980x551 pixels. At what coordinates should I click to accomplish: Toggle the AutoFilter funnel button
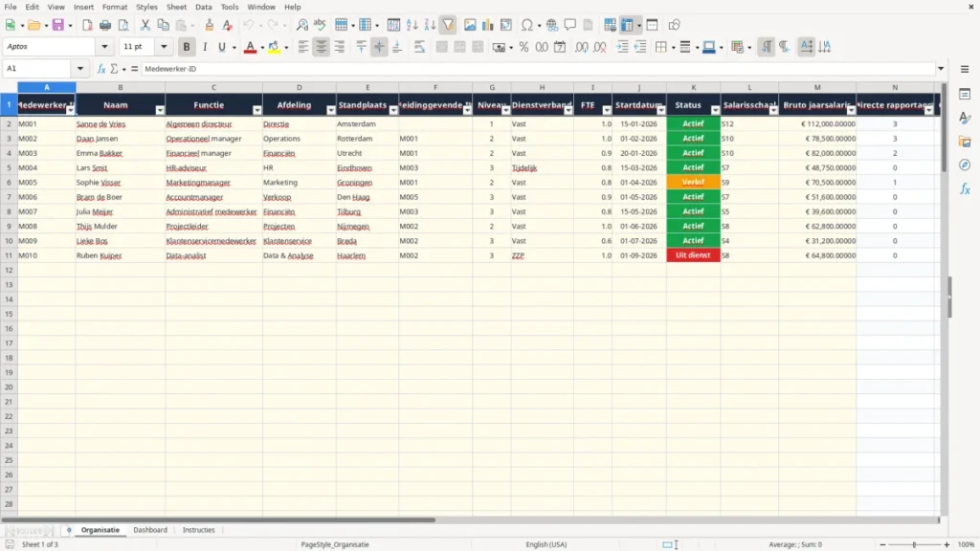tap(448, 25)
